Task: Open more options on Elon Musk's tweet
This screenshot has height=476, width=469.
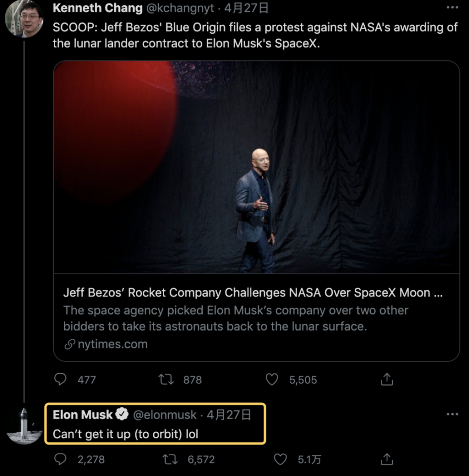Action: 452,415
